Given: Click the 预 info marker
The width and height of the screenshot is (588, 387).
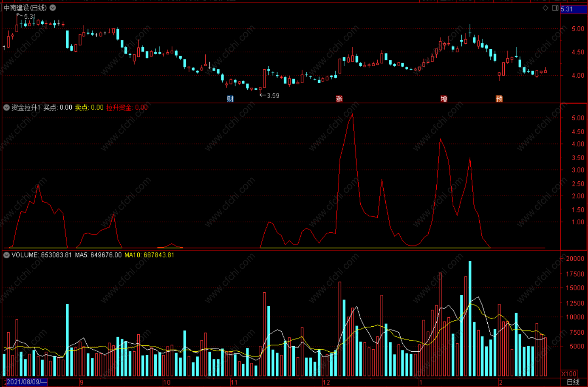Looking at the screenshot, I should 499,99.
